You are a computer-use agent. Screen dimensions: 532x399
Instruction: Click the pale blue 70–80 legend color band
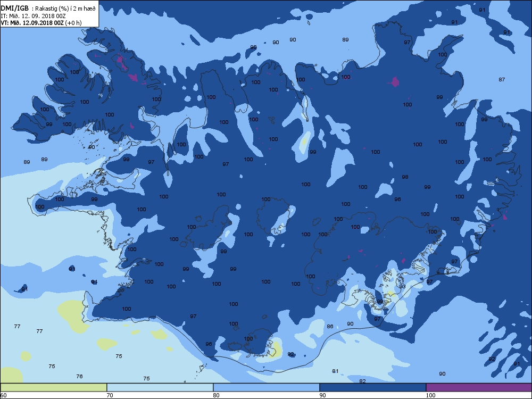tap(160, 387)
